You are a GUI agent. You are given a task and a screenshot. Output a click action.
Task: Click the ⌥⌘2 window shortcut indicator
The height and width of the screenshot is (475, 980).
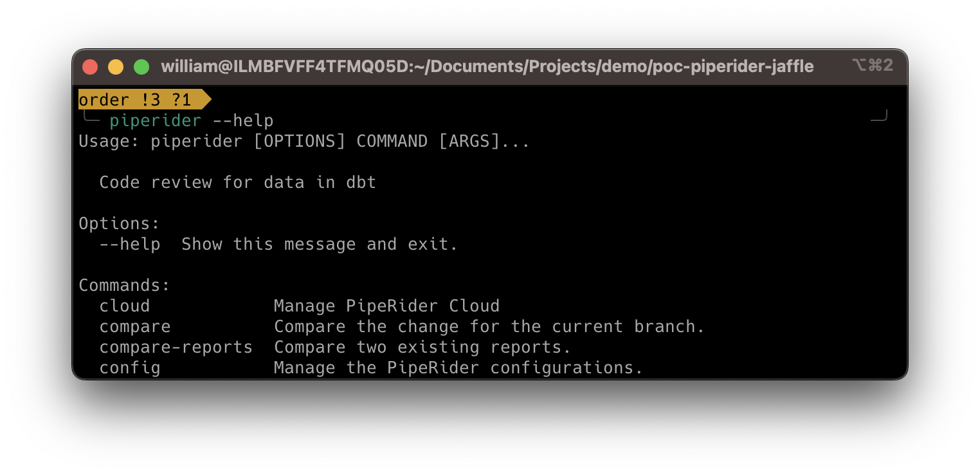[x=872, y=66]
